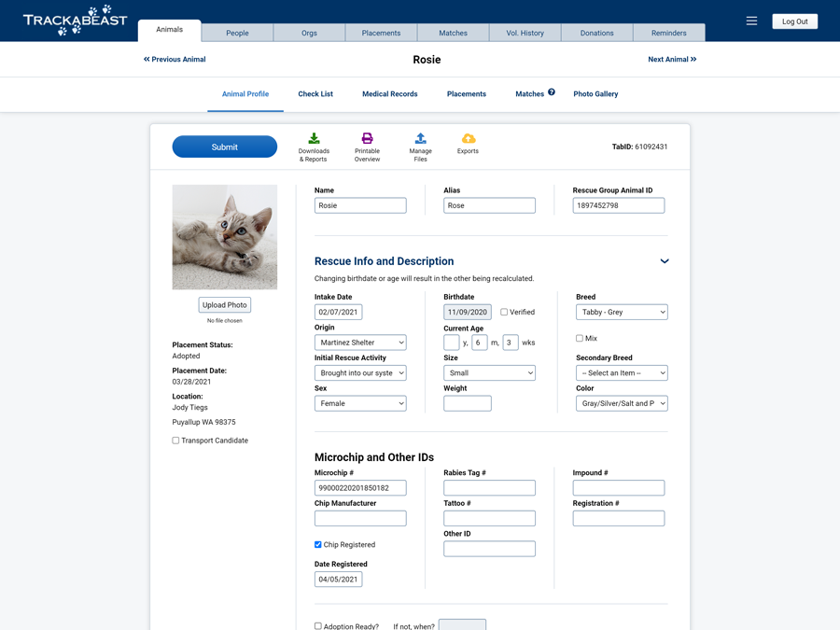Click the Submit button
Image resolution: width=840 pixels, height=630 pixels.
[x=224, y=147]
